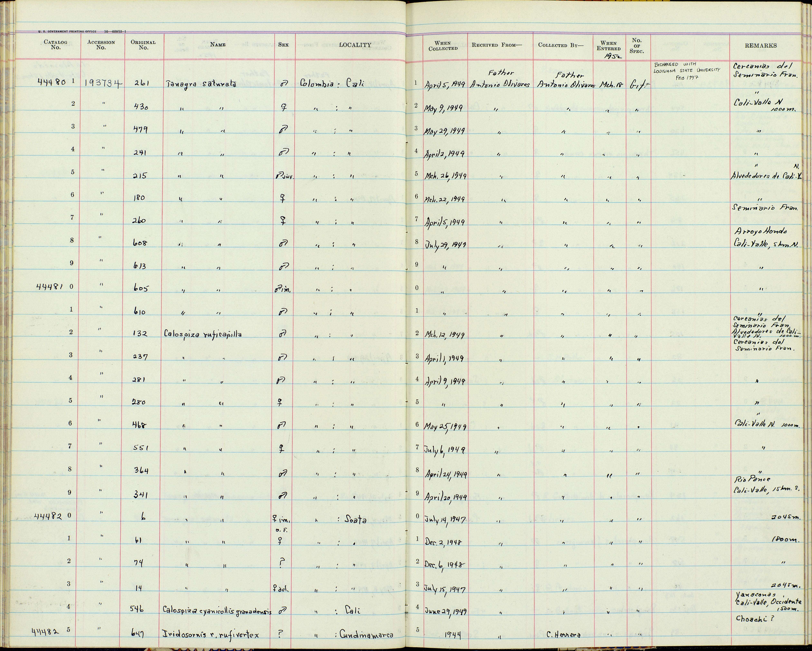Click the "REMARKS" column header
This screenshot has width=812, height=651.
[760, 45]
